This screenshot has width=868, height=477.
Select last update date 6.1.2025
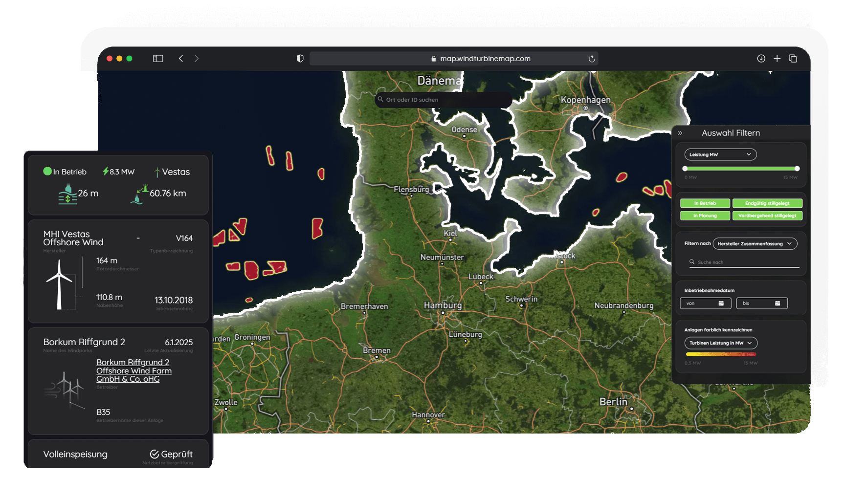point(179,342)
